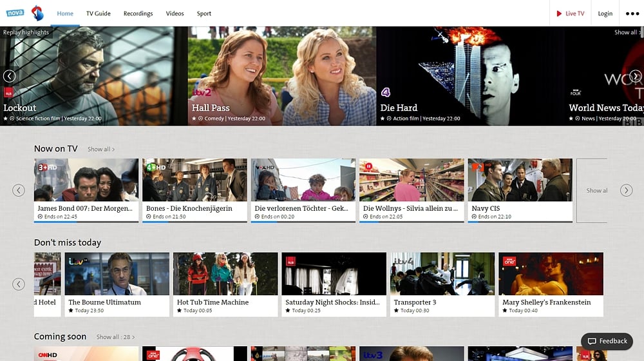
Task: Click the nova logo badge
Action: pyautogui.click(x=15, y=13)
